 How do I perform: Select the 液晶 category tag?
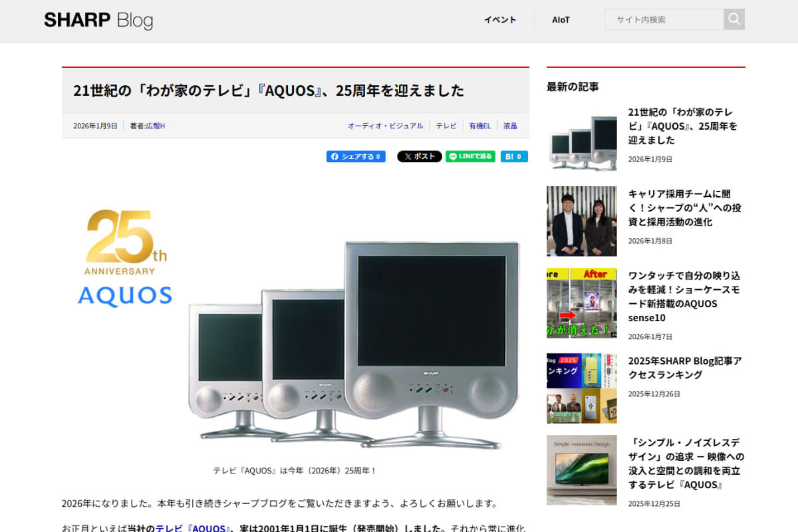(x=509, y=125)
